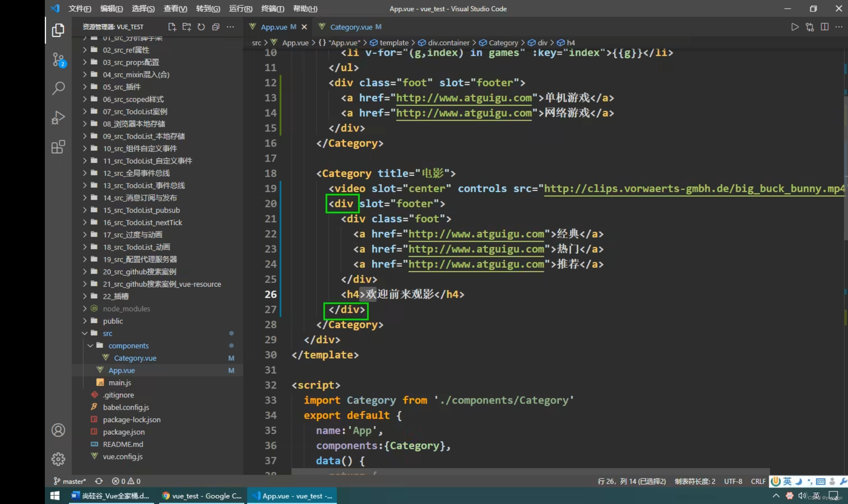Open vue.config.js in the explorer
Viewport: 848px width, 504px height.
click(123, 457)
